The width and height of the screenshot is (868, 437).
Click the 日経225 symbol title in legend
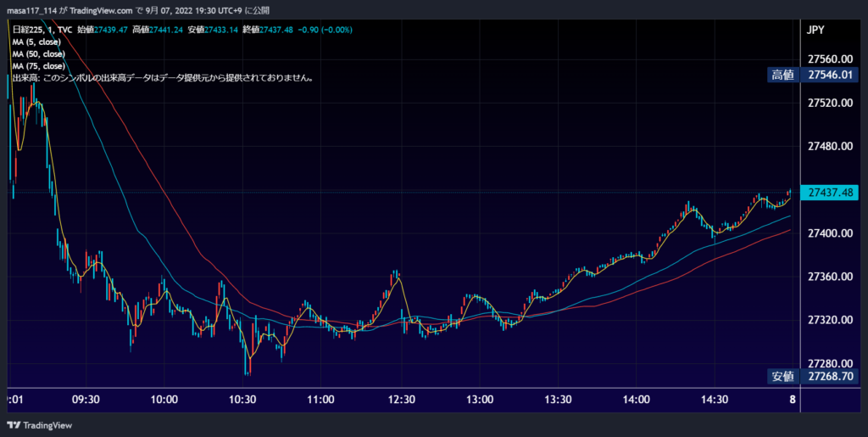tap(42, 30)
